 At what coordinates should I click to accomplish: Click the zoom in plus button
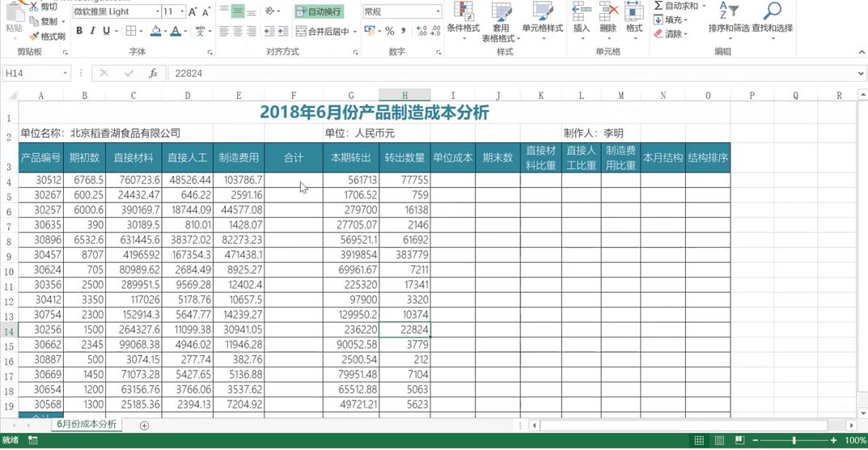834,440
